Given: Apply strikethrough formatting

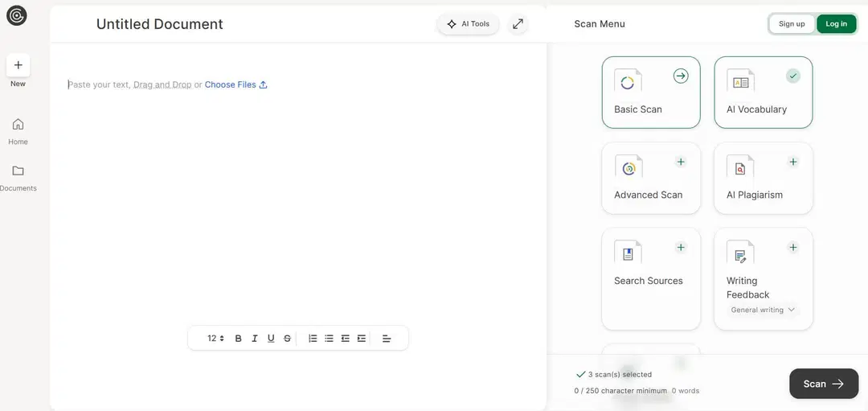Looking at the screenshot, I should coord(287,339).
